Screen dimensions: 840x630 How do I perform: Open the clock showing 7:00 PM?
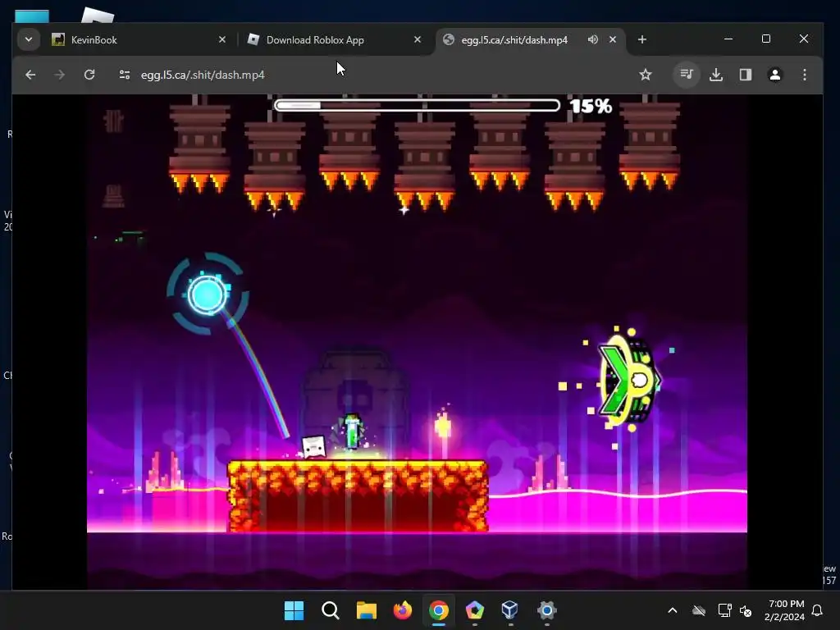coord(784,610)
